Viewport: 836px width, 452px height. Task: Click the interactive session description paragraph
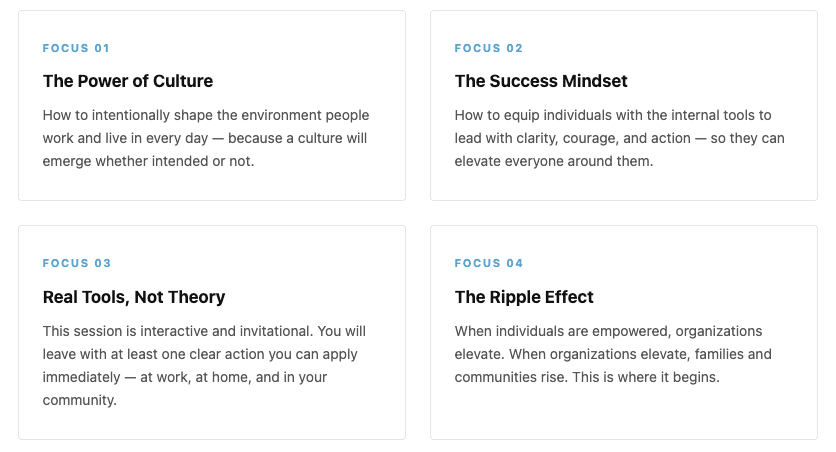(x=204, y=366)
